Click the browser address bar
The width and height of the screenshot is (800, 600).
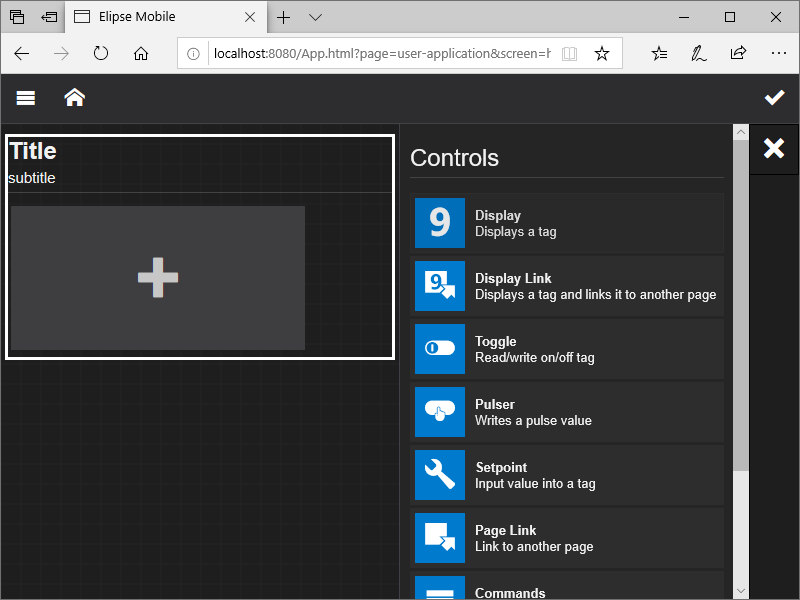(x=380, y=54)
